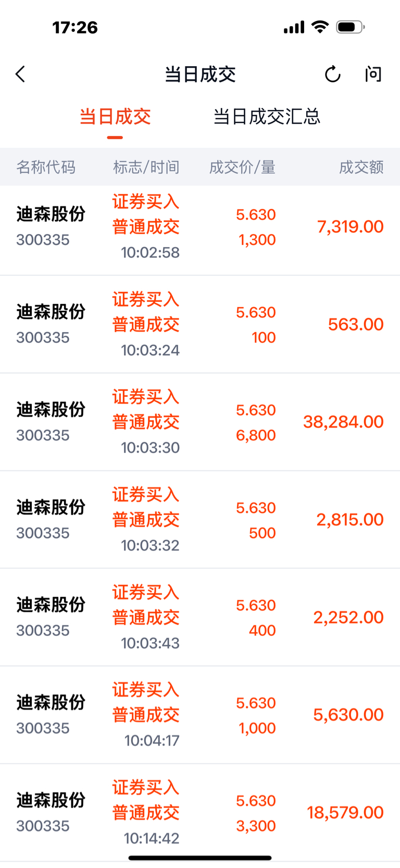400x868 pixels.
Task: Tap the trade of 400 shares
Action: click(x=200, y=617)
